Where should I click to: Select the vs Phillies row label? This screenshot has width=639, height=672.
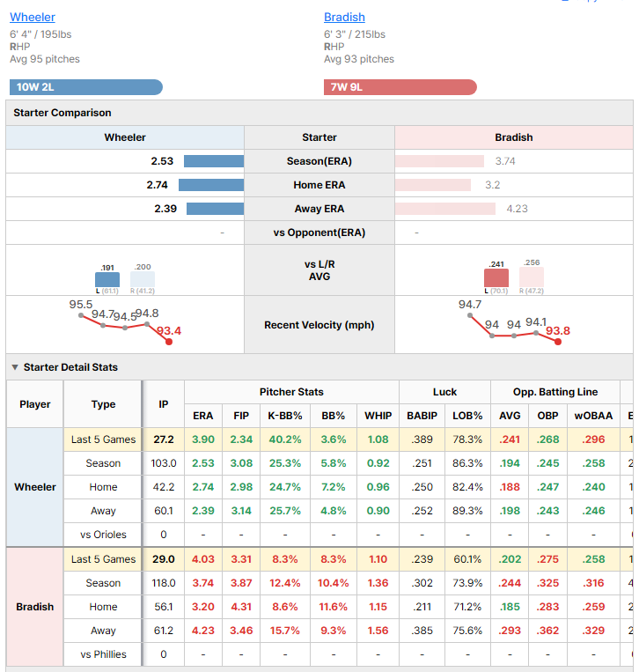pyautogui.click(x=103, y=654)
